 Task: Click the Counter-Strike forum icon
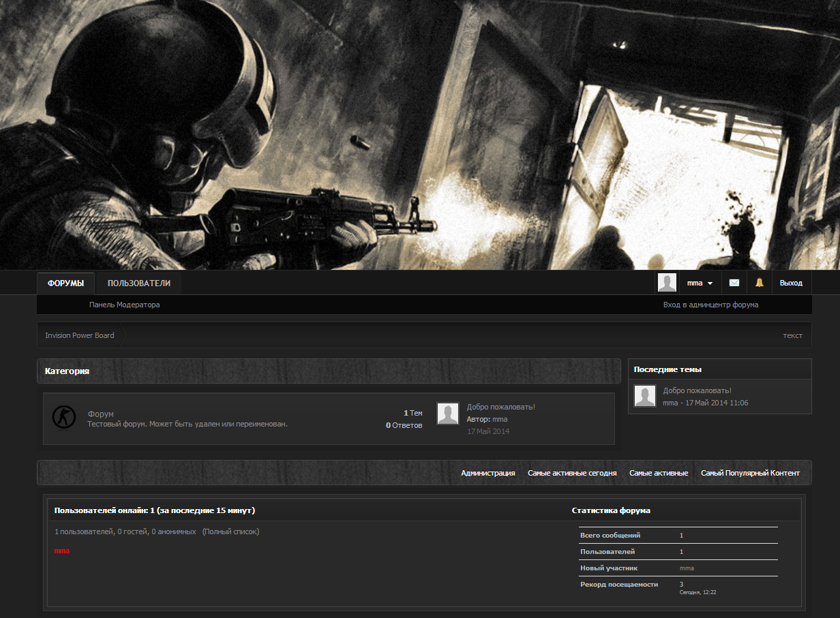pos(64,418)
